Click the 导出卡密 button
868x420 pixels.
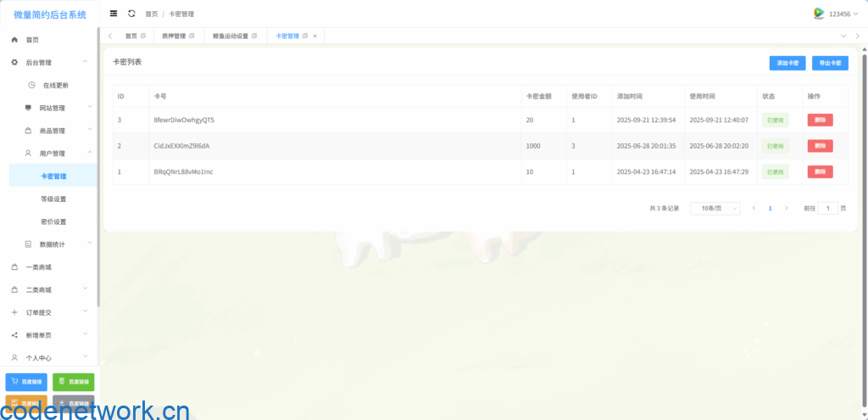(830, 63)
